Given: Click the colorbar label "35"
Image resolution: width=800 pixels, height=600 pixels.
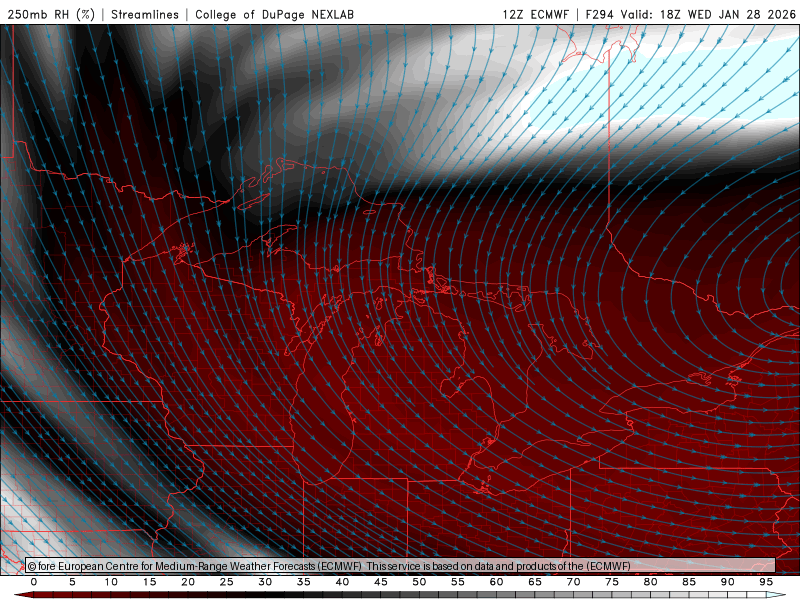Looking at the screenshot, I should click(x=304, y=582).
